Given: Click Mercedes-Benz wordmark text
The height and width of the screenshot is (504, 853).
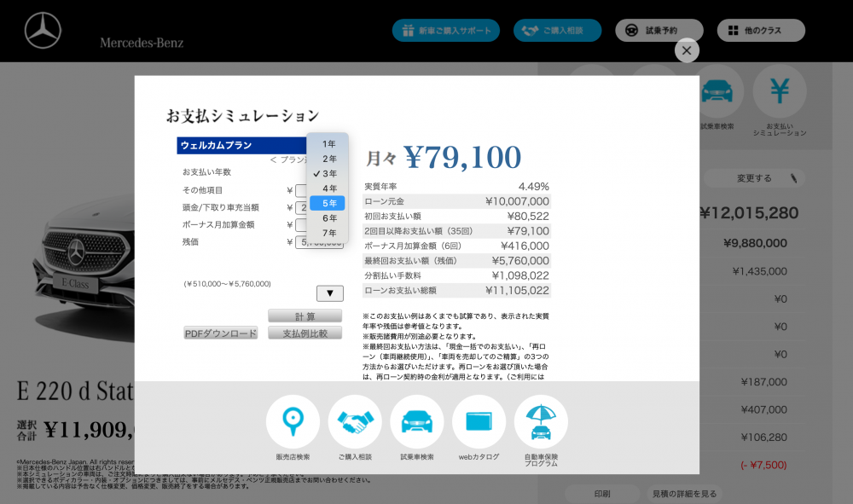Looking at the screenshot, I should [142, 43].
